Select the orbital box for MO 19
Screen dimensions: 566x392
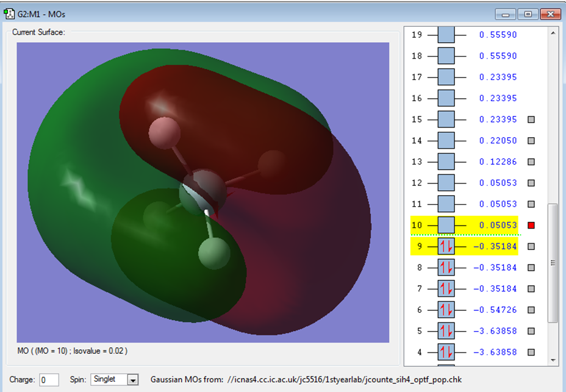click(446, 35)
